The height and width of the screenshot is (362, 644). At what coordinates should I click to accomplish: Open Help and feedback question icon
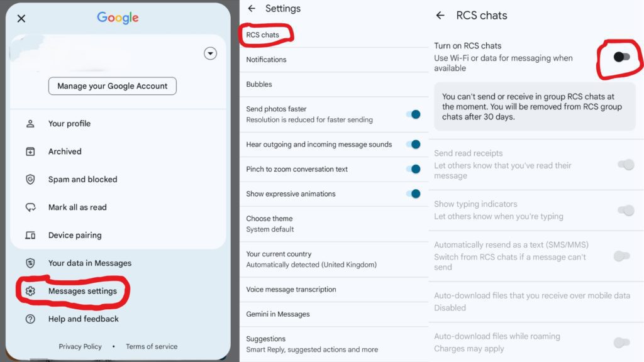click(30, 319)
